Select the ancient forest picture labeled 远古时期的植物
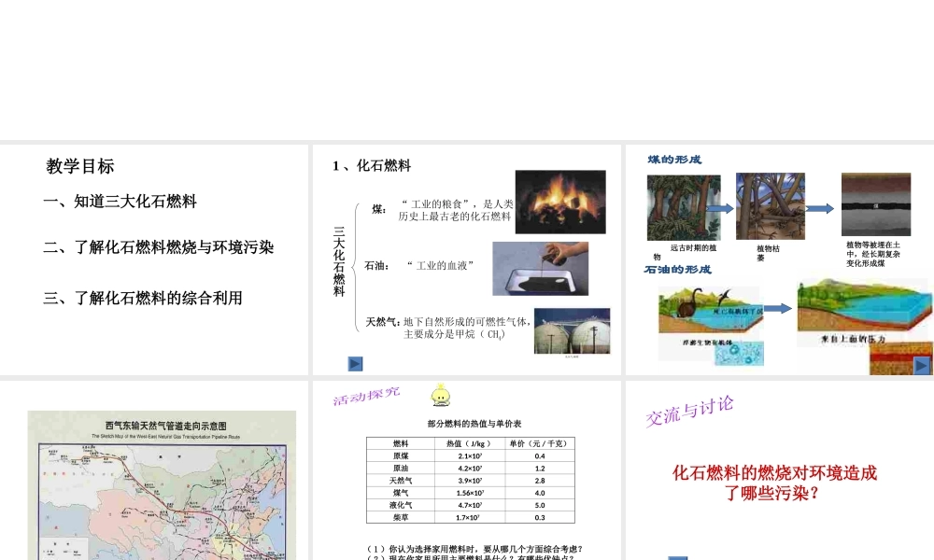Screen dimensions: 934x560 [684, 208]
